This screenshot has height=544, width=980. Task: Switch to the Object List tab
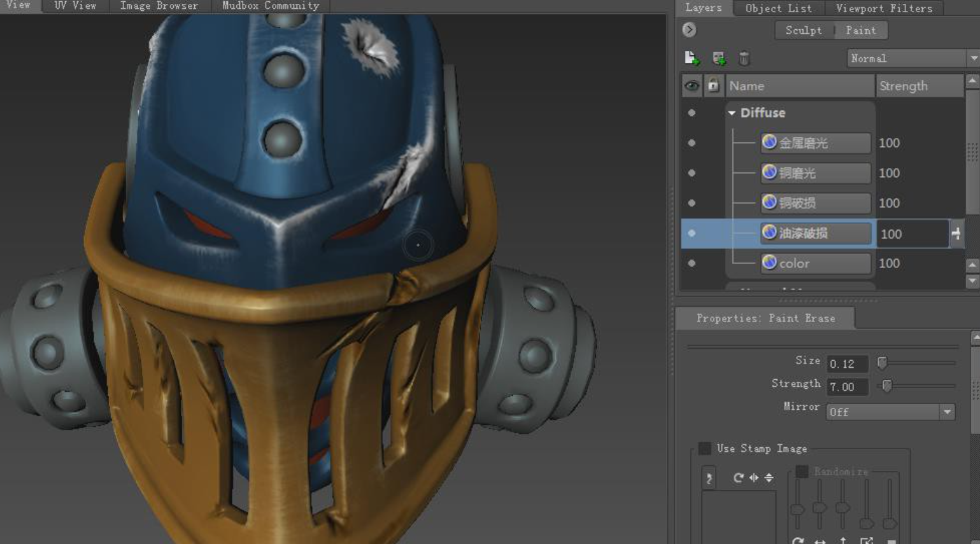(x=778, y=8)
